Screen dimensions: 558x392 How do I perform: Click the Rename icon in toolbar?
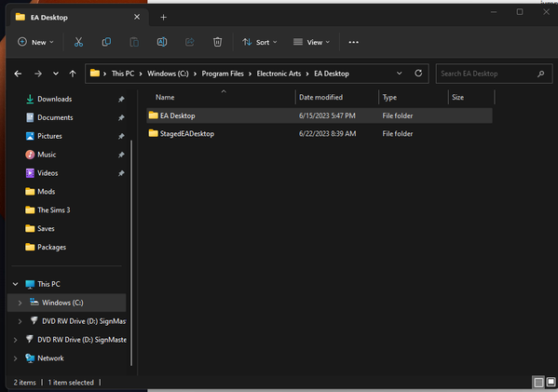click(162, 42)
